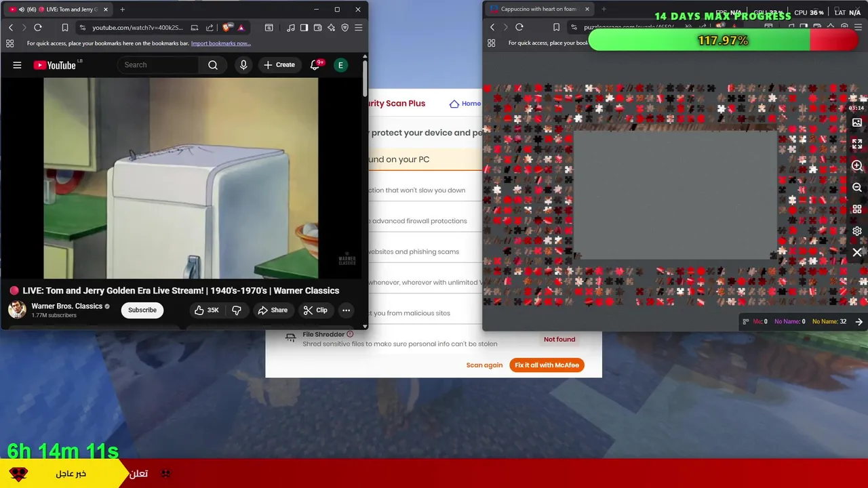Open Brave Shields icon in YouTube window
868x488 pixels.
coord(226,28)
